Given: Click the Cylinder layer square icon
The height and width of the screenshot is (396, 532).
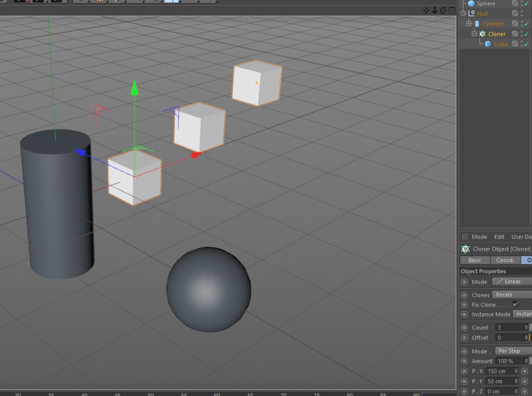Looking at the screenshot, I should pos(515,24).
